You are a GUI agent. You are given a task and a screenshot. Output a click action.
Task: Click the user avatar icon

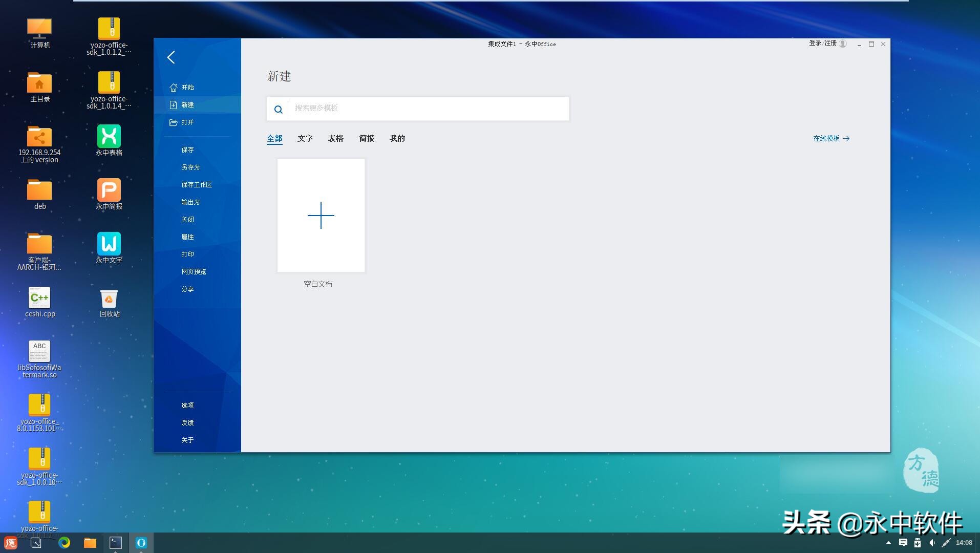click(843, 44)
